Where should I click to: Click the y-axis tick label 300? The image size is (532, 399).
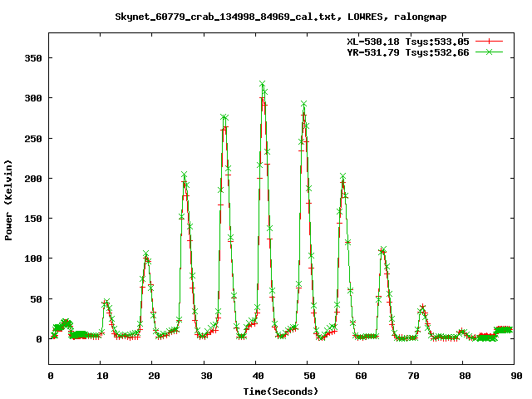pos(33,98)
